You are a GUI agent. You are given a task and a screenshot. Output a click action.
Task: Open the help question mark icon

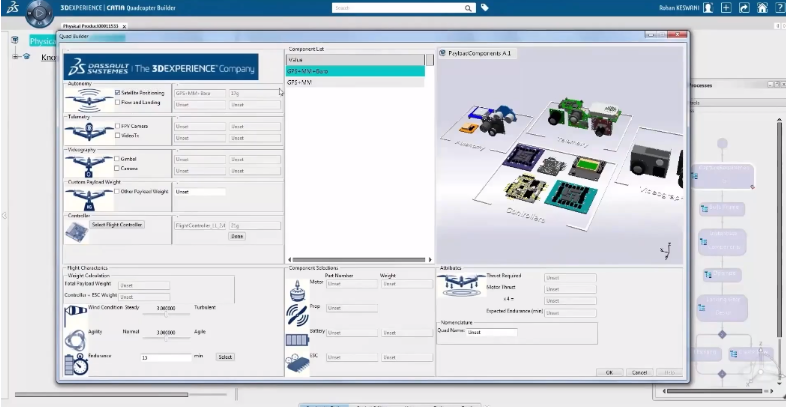pos(778,8)
